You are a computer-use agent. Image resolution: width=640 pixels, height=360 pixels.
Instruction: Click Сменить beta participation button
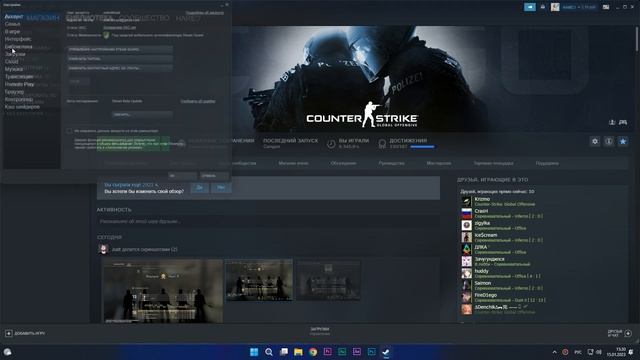[x=142, y=115]
